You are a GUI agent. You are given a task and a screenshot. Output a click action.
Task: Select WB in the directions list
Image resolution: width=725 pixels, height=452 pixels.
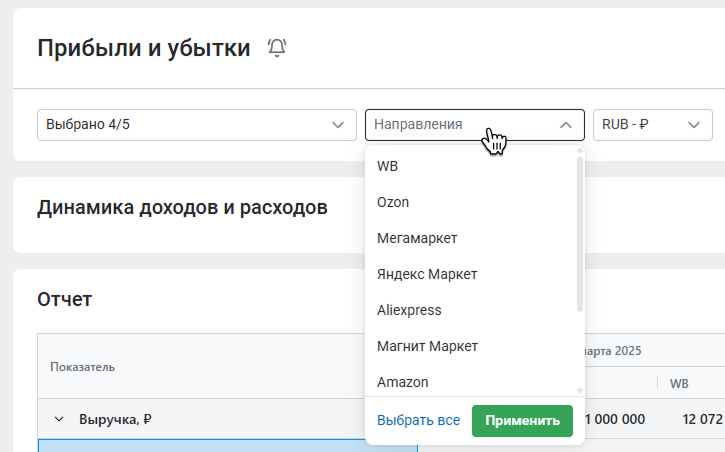(x=471, y=166)
